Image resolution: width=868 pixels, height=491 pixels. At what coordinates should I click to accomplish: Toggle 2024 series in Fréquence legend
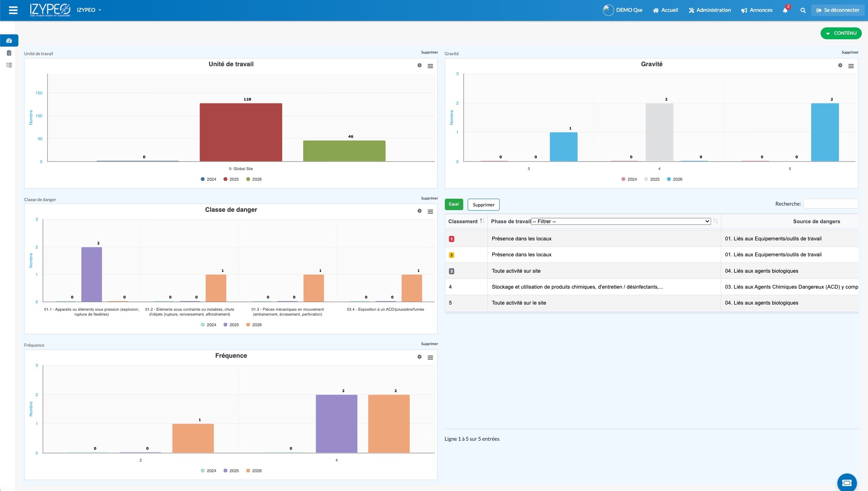click(x=208, y=471)
